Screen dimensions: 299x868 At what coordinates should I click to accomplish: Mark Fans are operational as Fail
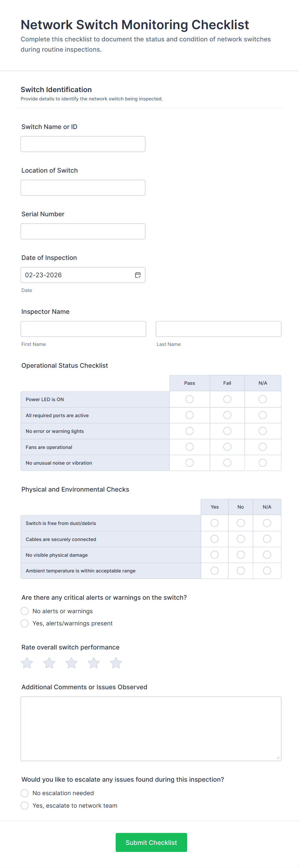click(x=227, y=447)
